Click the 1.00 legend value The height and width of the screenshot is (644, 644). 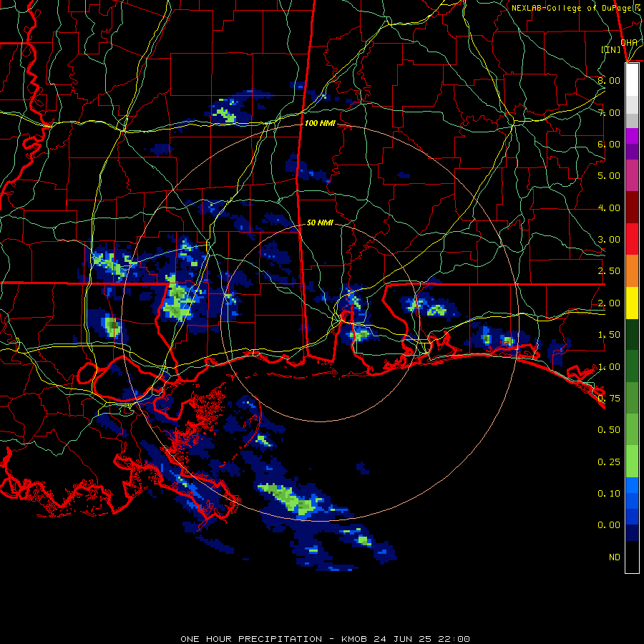(609, 367)
